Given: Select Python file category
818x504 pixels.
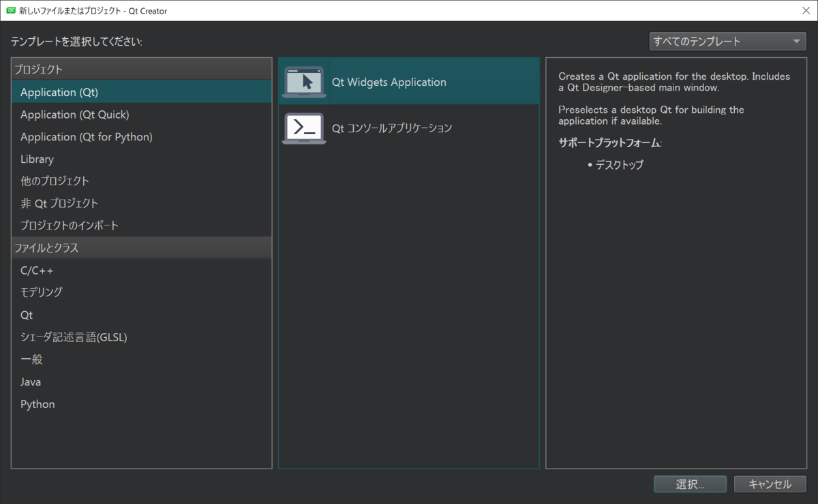Looking at the screenshot, I should pos(142,404).
